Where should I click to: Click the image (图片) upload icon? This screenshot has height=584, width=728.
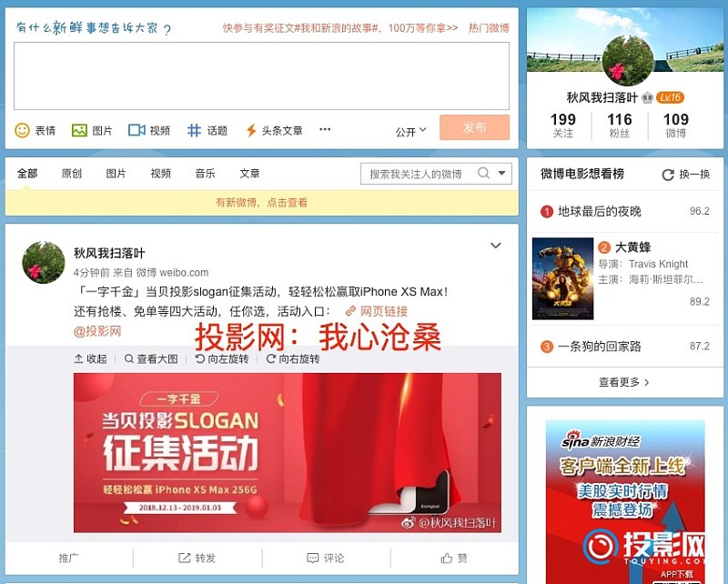[x=79, y=130]
